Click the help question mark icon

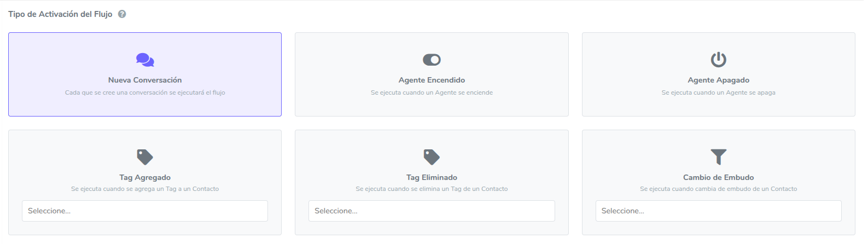click(122, 14)
